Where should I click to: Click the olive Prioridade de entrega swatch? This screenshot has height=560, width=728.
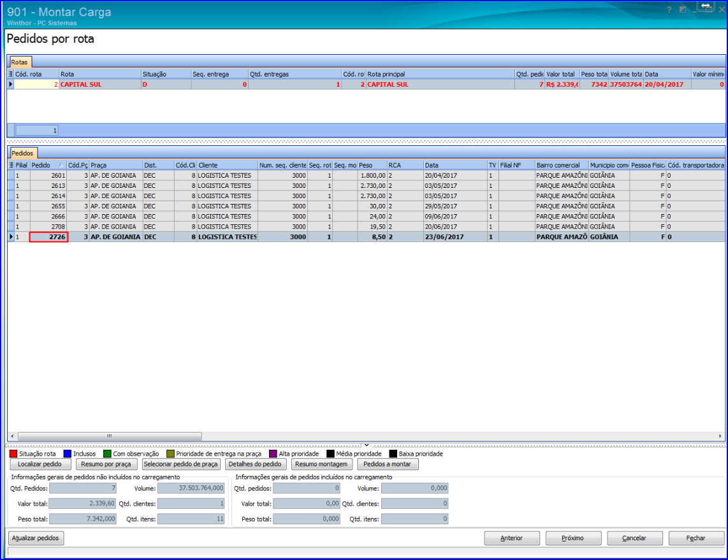click(x=170, y=454)
